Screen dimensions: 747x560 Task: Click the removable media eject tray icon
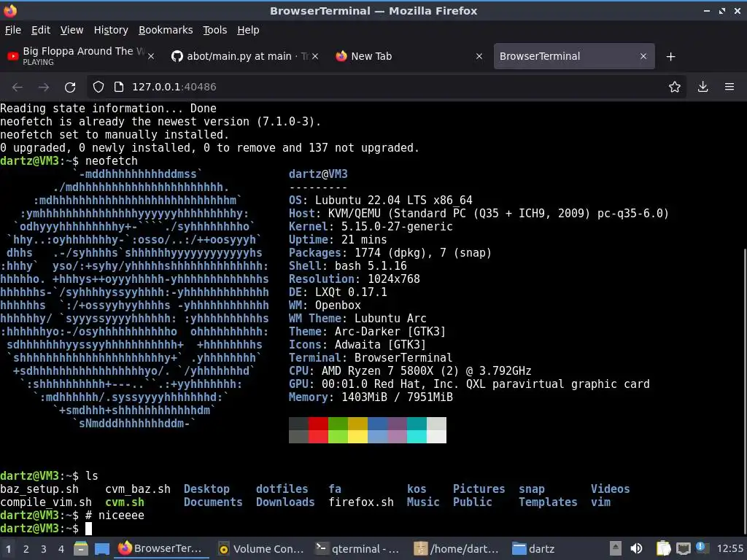tap(616, 548)
